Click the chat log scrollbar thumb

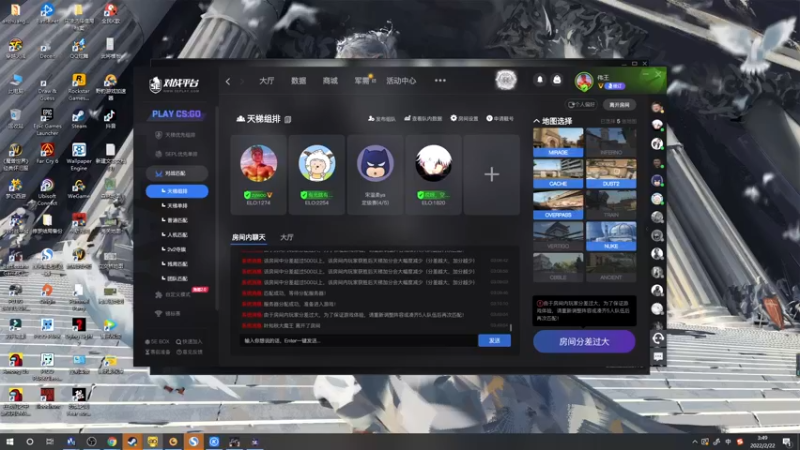[511, 327]
